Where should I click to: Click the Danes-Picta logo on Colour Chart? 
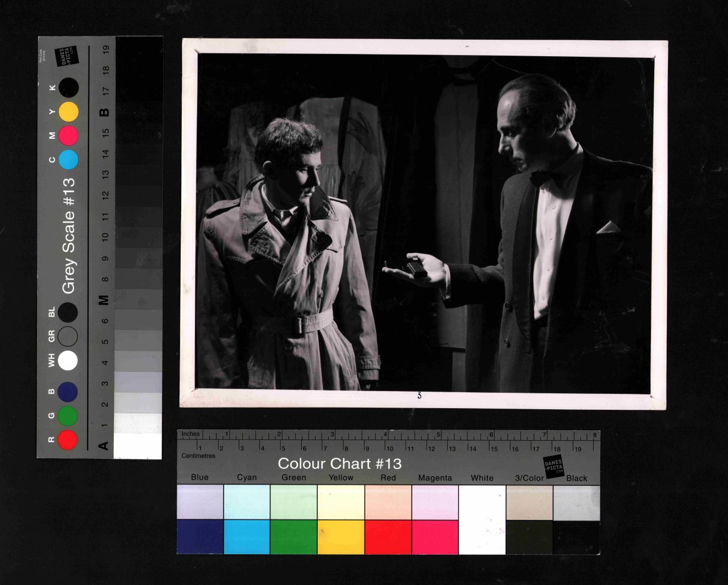tap(553, 467)
